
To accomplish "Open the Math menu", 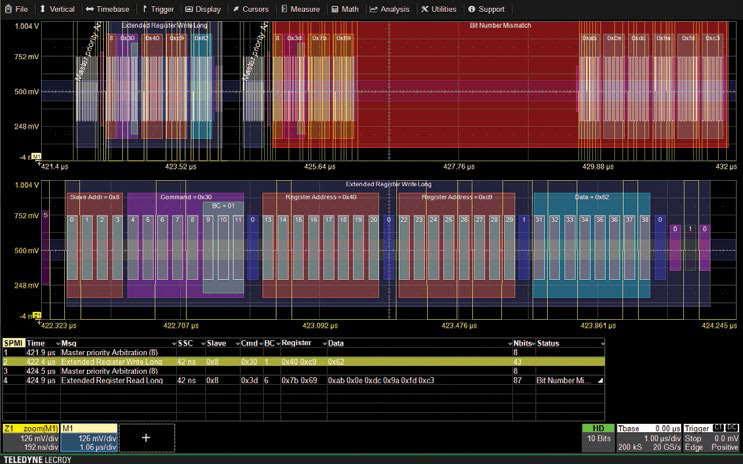I will click(x=345, y=9).
